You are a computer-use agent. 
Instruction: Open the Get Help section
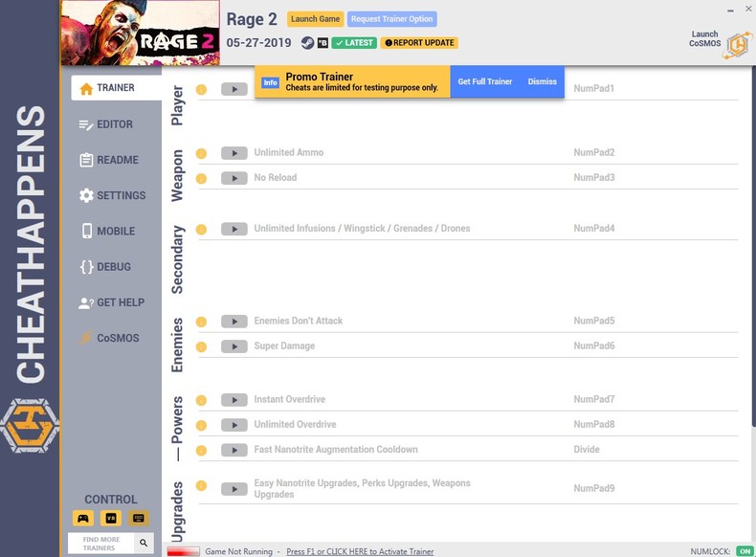(x=112, y=302)
